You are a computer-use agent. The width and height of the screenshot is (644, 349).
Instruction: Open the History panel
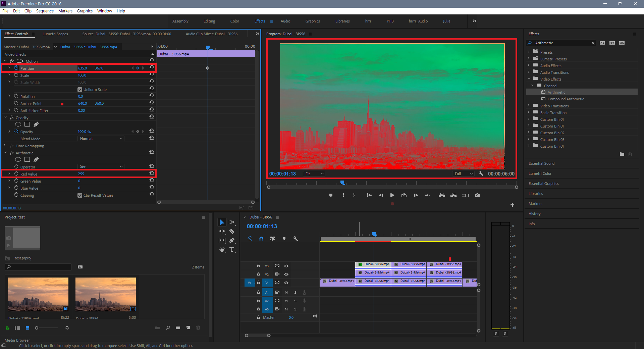coord(535,214)
